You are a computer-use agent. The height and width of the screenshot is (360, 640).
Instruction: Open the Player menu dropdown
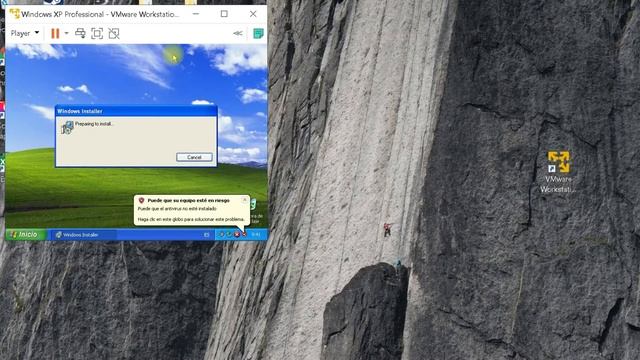[24, 33]
